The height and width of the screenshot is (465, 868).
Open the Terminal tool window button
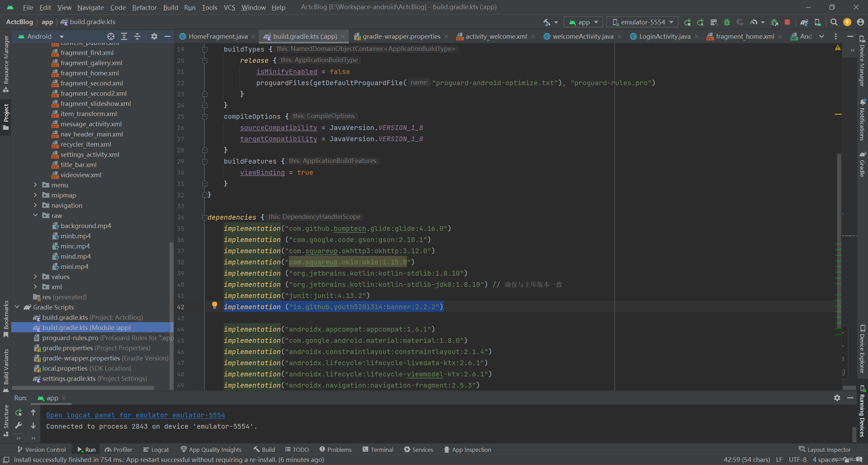point(378,450)
